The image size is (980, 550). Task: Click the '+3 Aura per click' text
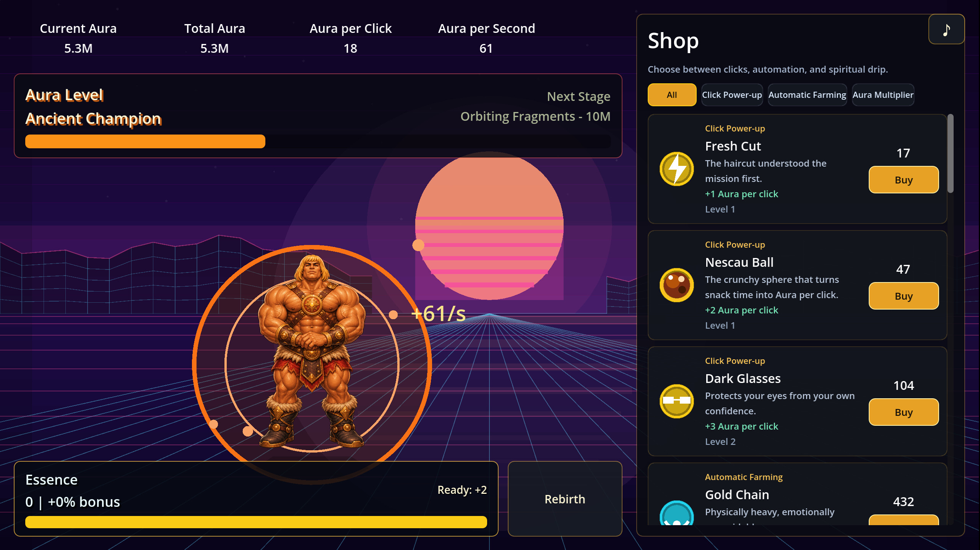coord(741,427)
